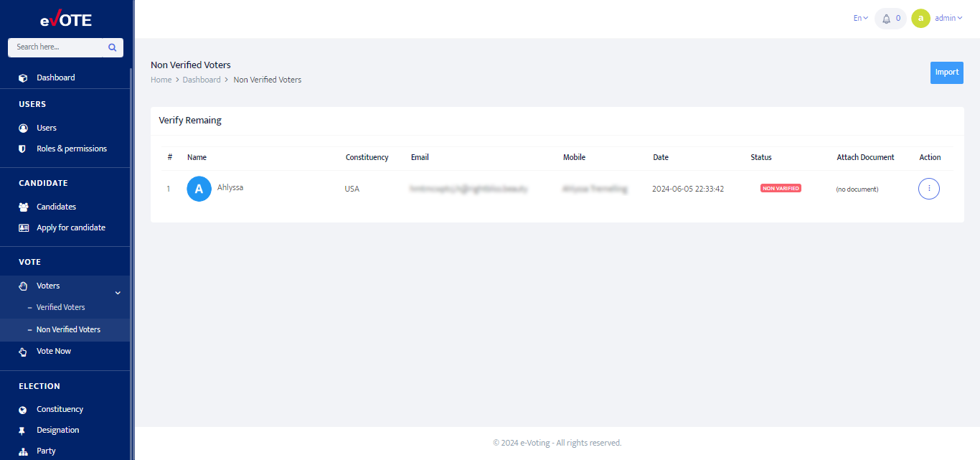The width and height of the screenshot is (980, 460).
Task: Click the NON VARIFIED status badge
Action: 781,187
